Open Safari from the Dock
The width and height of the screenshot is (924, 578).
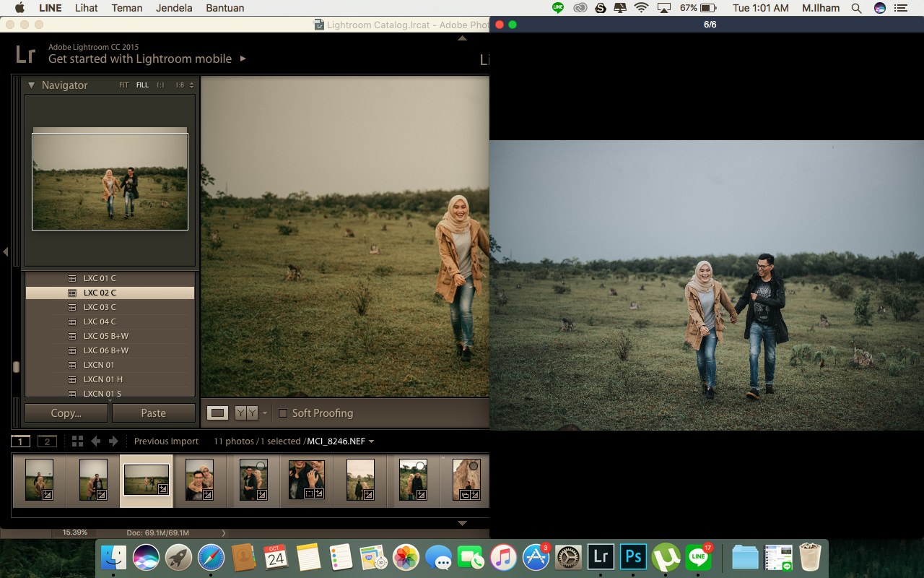coord(211,557)
